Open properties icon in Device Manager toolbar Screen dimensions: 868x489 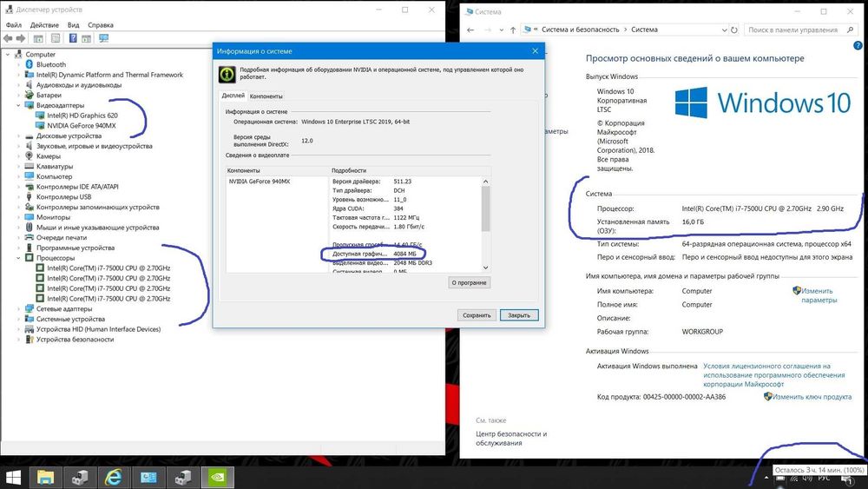(x=56, y=38)
